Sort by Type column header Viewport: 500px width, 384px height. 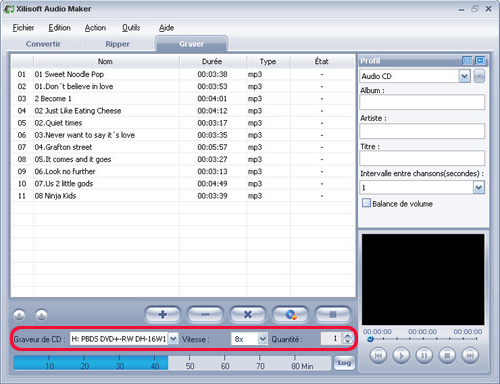click(x=268, y=61)
